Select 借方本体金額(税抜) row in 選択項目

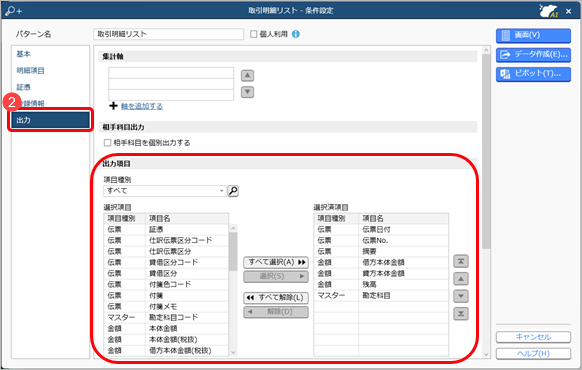(166, 350)
